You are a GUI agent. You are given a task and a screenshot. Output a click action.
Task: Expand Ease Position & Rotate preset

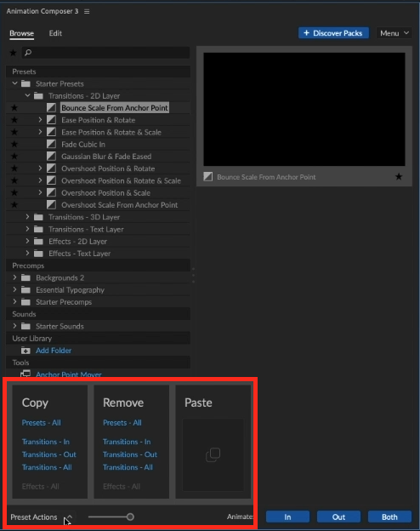pos(40,119)
